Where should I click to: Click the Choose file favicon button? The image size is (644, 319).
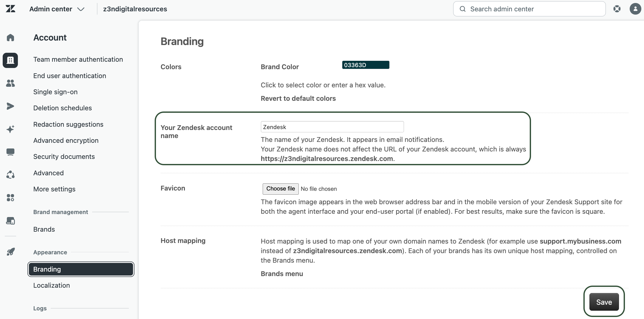(x=281, y=189)
